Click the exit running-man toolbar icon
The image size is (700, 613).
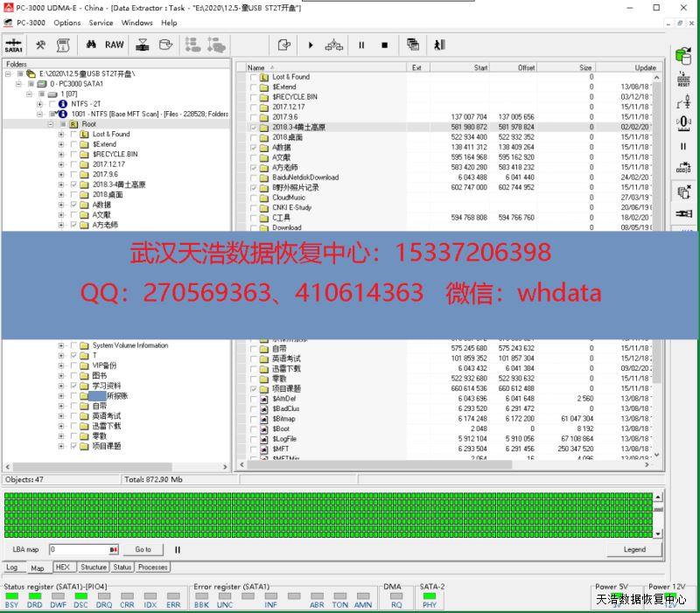pos(438,45)
